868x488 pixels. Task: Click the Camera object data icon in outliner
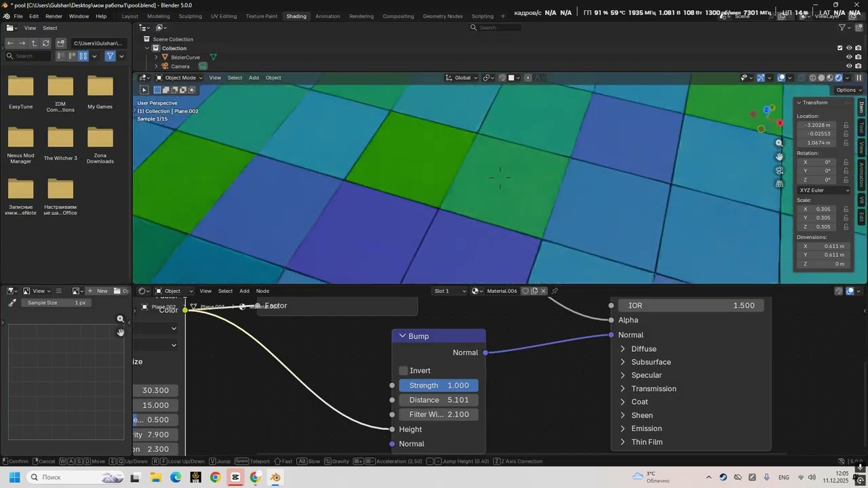coord(203,66)
